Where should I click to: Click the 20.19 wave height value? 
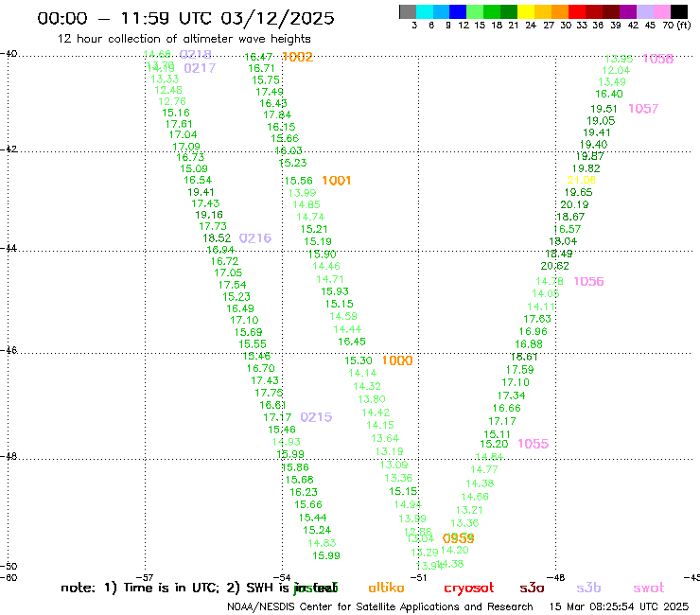tap(574, 204)
